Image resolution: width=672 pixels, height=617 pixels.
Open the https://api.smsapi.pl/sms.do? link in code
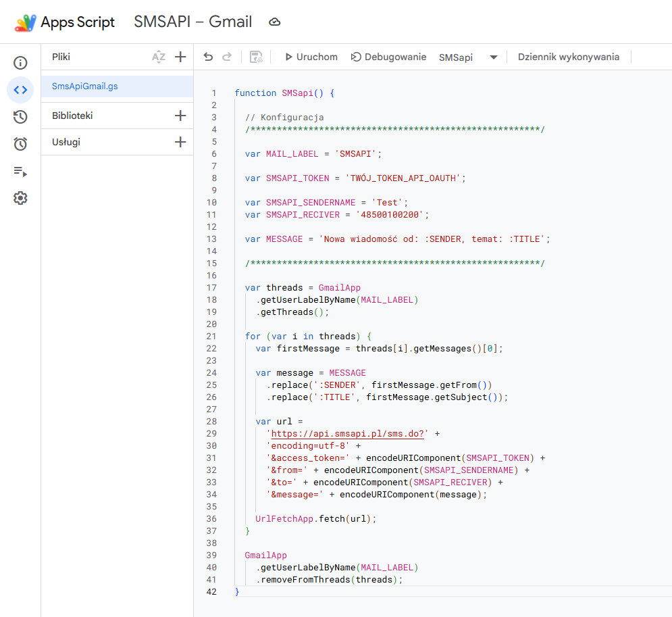point(347,434)
